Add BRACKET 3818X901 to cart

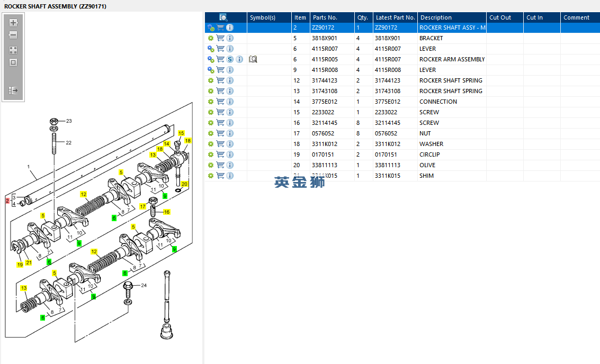click(220, 38)
